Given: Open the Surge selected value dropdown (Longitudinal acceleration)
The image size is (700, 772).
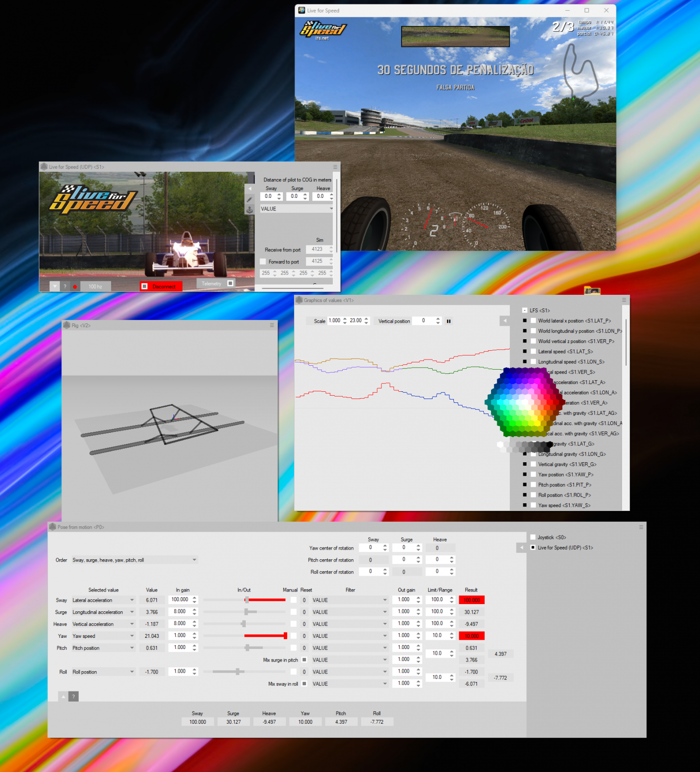Looking at the screenshot, I should point(103,612).
